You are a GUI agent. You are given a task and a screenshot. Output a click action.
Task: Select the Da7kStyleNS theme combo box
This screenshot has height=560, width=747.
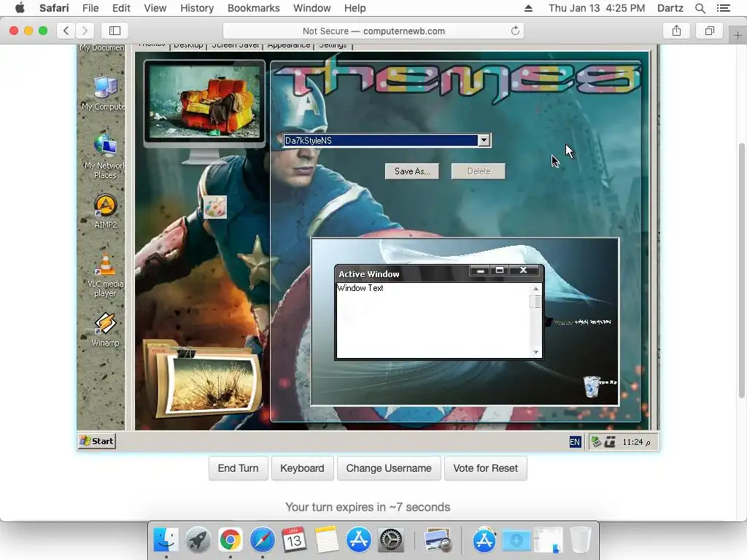pyautogui.click(x=387, y=140)
